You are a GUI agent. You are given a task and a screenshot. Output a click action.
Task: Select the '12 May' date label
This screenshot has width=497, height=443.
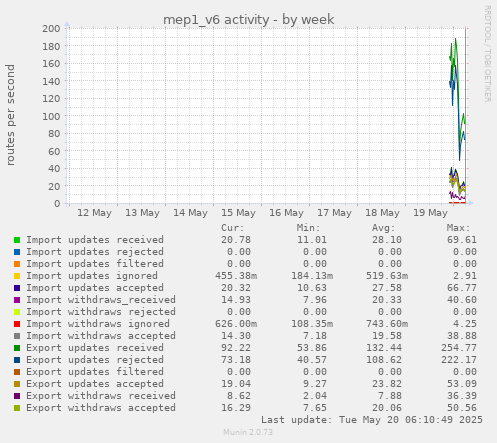[x=94, y=213]
